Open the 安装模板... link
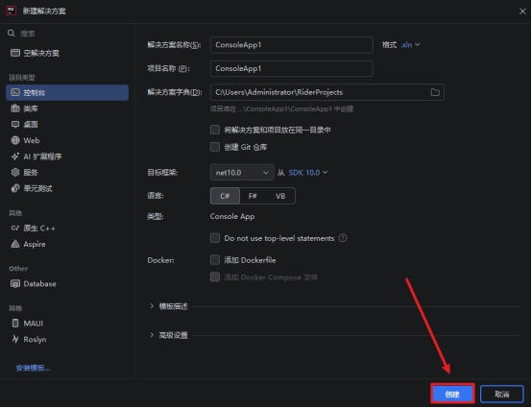 (x=33, y=368)
